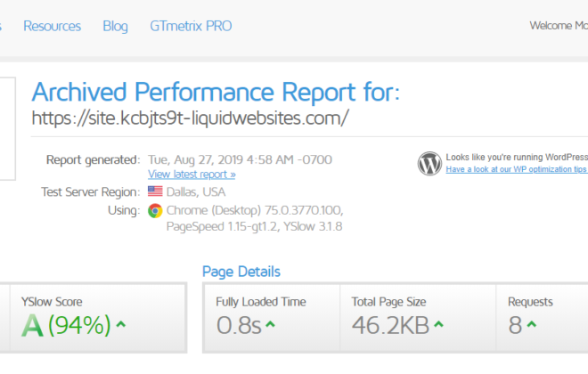
Task: Click green arrow beside YSlow Score
Action: click(121, 324)
